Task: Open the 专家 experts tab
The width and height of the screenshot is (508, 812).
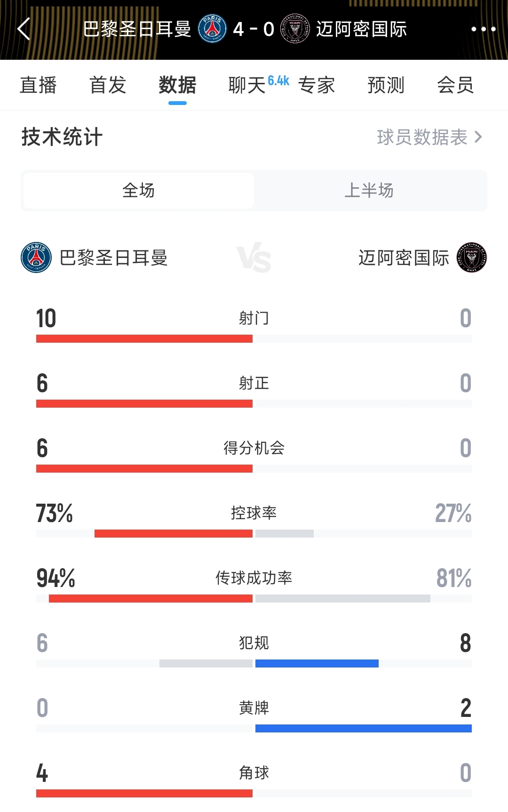Action: point(316,85)
